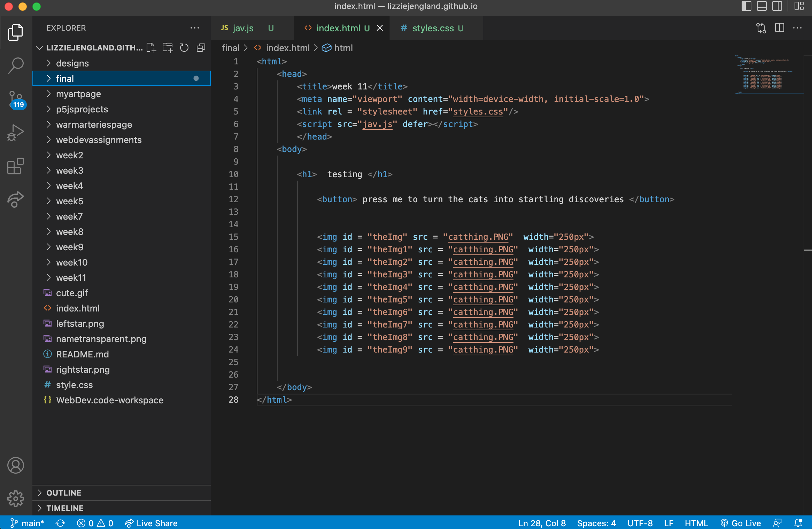This screenshot has height=529, width=812.
Task: Open the Live Share activity bar icon
Action: pyautogui.click(x=16, y=199)
